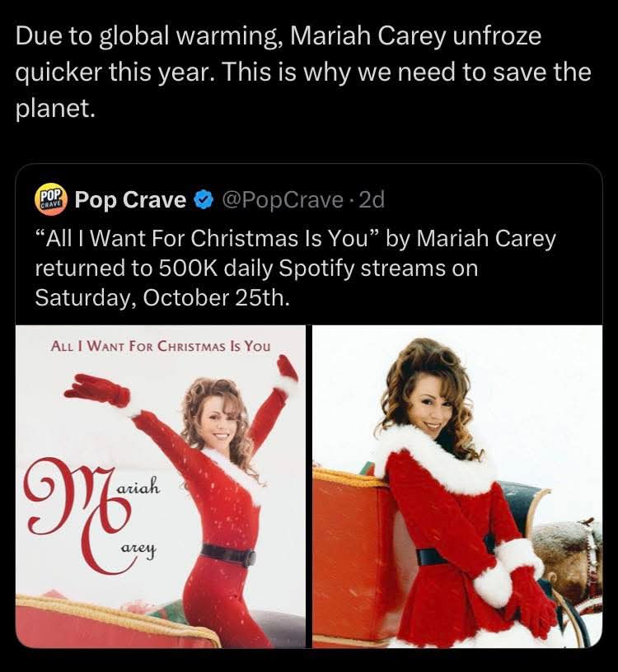Screen dimensions: 618x672
Task: Click the black belt on the album cover
Action: pos(227,553)
